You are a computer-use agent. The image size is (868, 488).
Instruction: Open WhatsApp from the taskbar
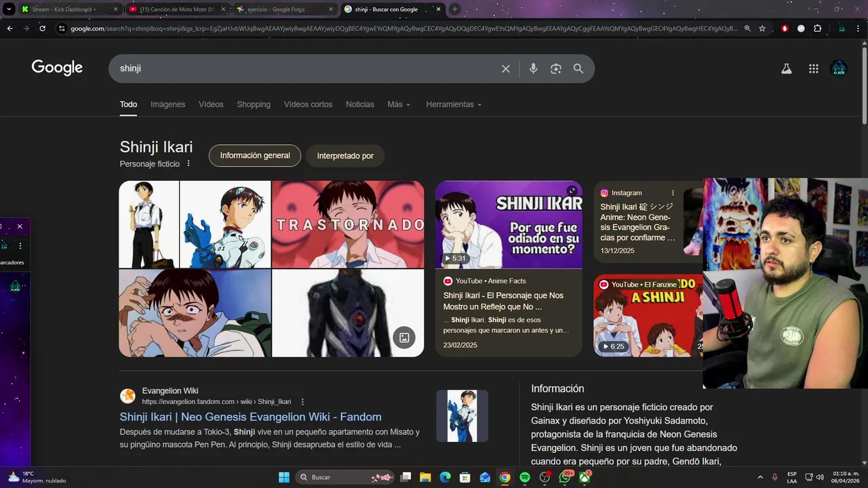point(565,477)
